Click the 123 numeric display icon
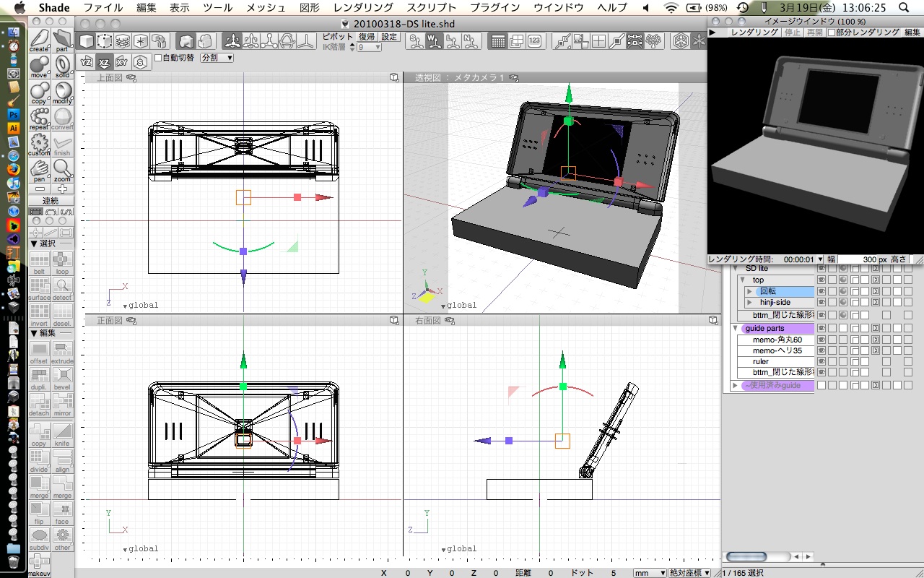Viewport: 924px width, 578px height. (534, 41)
